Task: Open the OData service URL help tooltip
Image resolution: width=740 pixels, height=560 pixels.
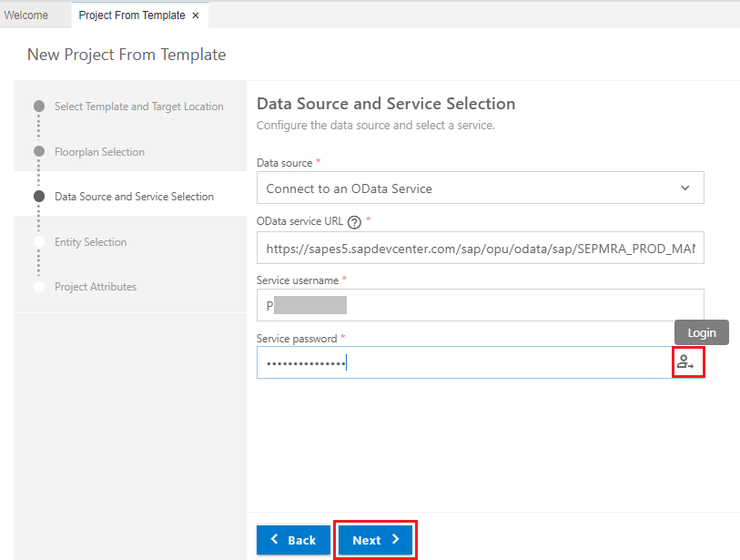Action: [x=354, y=220]
